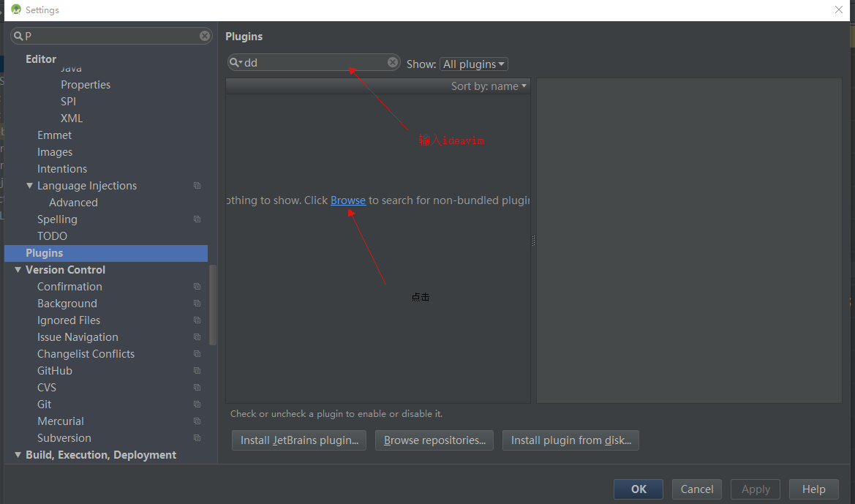
Task: Open the CVS settings page
Action: [x=47, y=388]
